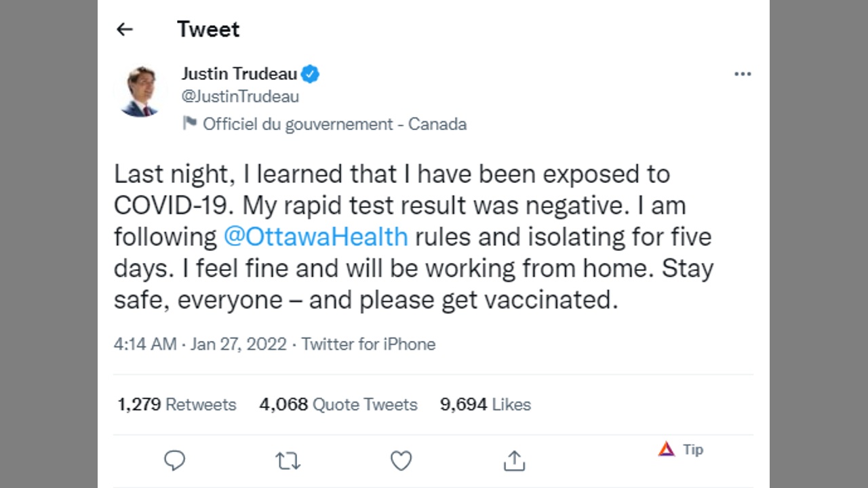Click the Justin Trudeau display name
The image size is (868, 488).
point(239,74)
